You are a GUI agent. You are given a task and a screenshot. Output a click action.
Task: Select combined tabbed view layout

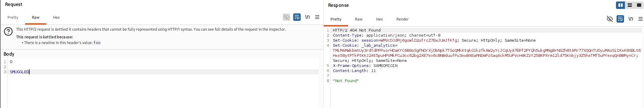639,5
